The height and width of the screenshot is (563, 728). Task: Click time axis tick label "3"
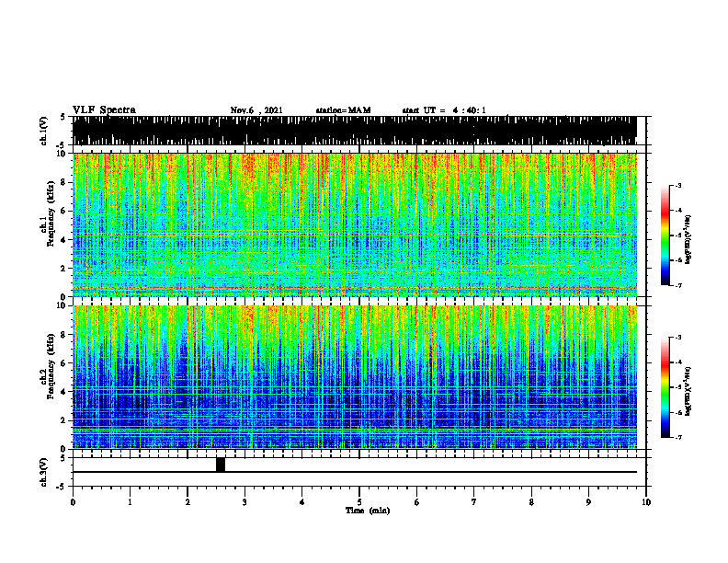tap(245, 502)
